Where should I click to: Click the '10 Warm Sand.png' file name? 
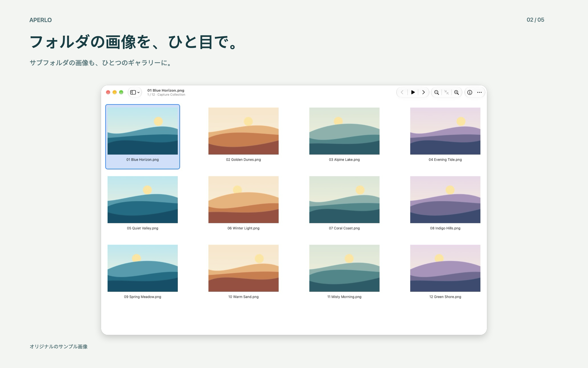[243, 297]
